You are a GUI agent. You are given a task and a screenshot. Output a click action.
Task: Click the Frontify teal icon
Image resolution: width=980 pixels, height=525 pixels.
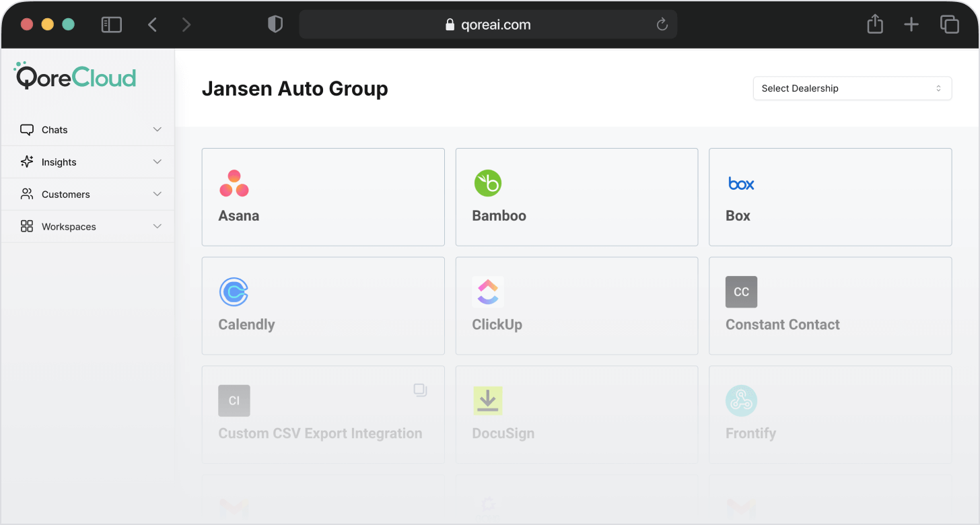[x=741, y=400]
